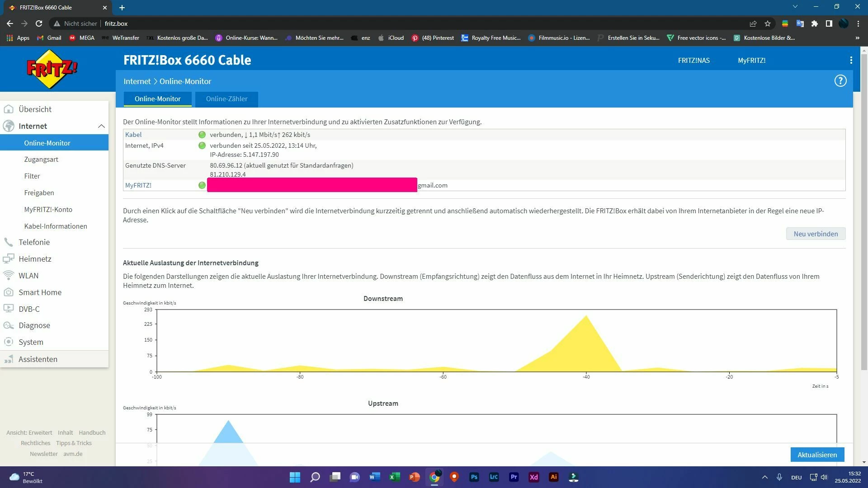
Task: Open Photoshop from the Windows taskbar
Action: click(x=474, y=477)
